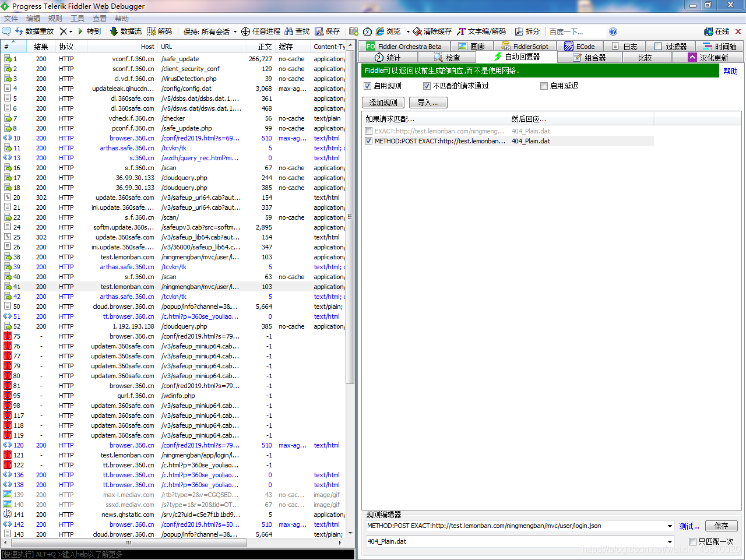Click the comment bubble toolbar icon

[x=7, y=31]
